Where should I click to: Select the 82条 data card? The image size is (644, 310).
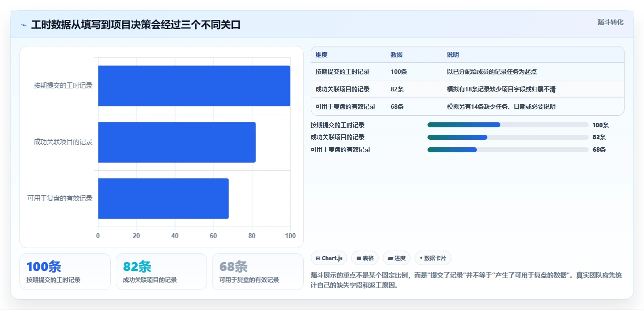[161, 272]
